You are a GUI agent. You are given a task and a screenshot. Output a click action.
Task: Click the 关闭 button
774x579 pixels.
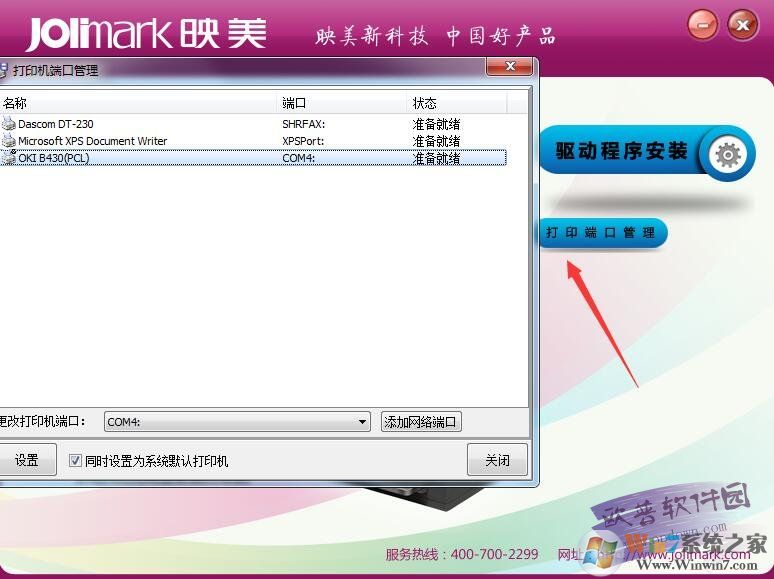tap(497, 460)
